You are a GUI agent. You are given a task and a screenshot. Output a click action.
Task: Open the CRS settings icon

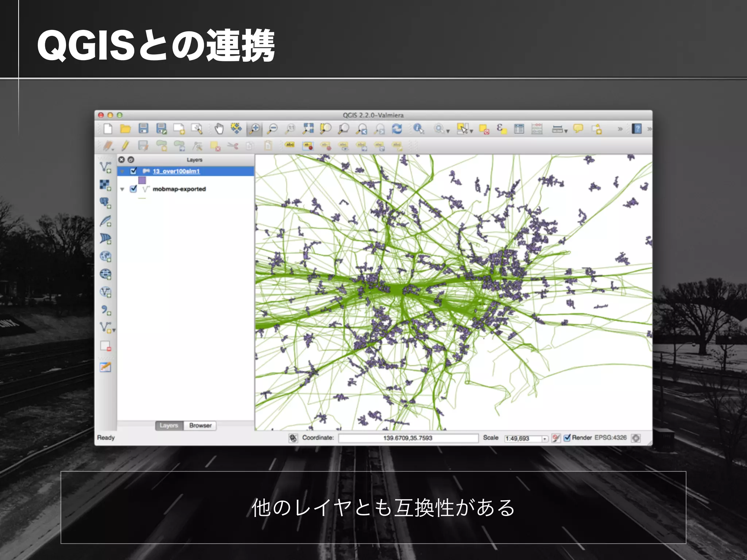click(636, 438)
